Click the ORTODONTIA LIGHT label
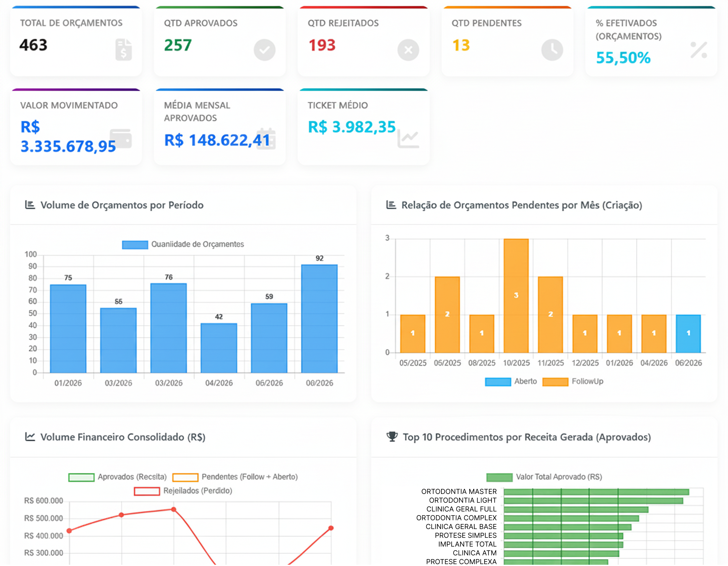Screen dimensions: 728x566 [x=463, y=500]
